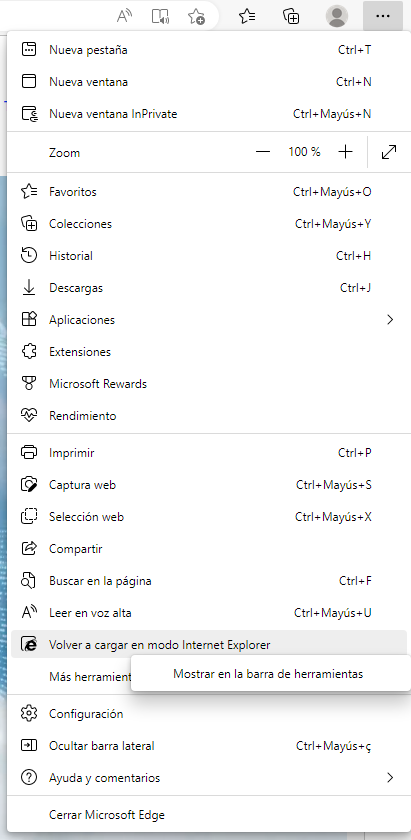Close the three-dots settings menu button
Screen dimensions: 411x840
[x=383, y=16]
